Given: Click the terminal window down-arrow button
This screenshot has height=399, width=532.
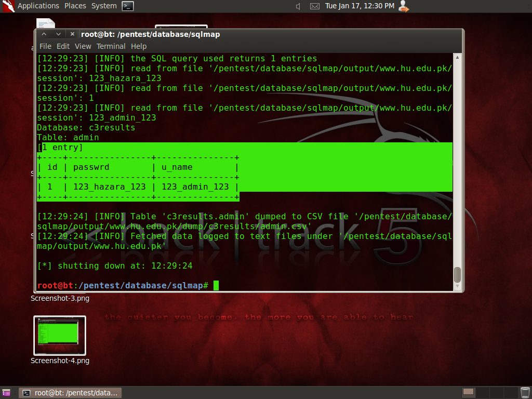Looking at the screenshot, I should [x=58, y=34].
